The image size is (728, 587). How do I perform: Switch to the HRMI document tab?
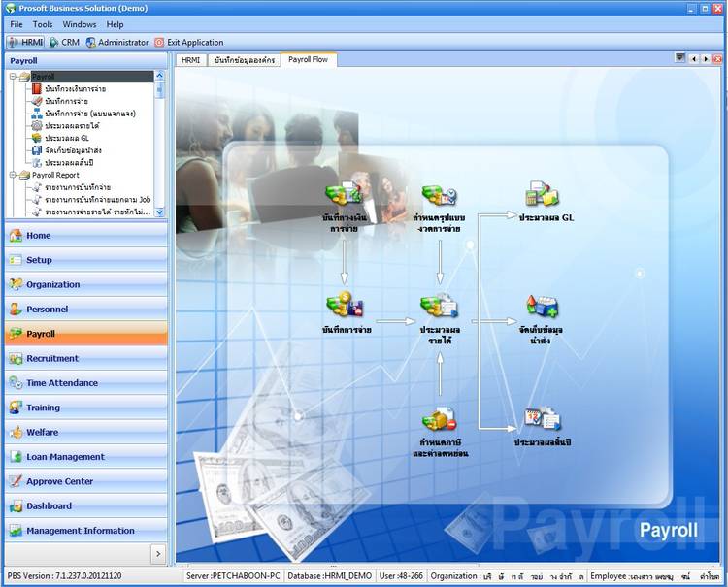click(191, 60)
